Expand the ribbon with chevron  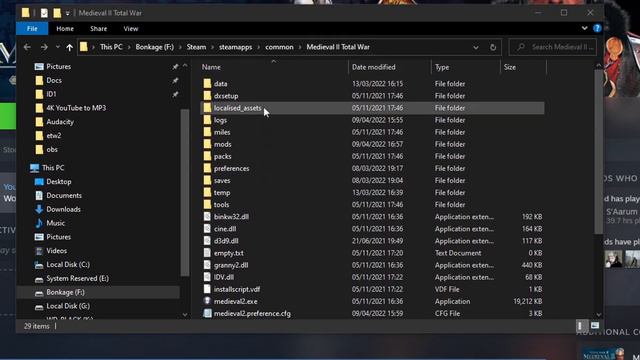coord(584,28)
